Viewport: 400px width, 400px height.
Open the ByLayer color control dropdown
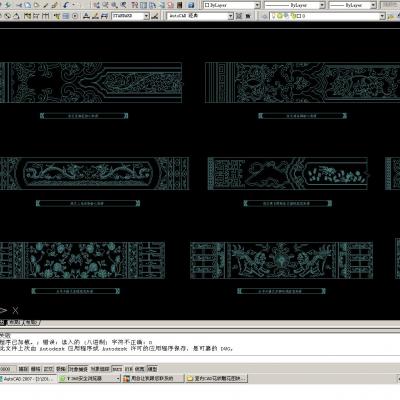pos(257,5)
